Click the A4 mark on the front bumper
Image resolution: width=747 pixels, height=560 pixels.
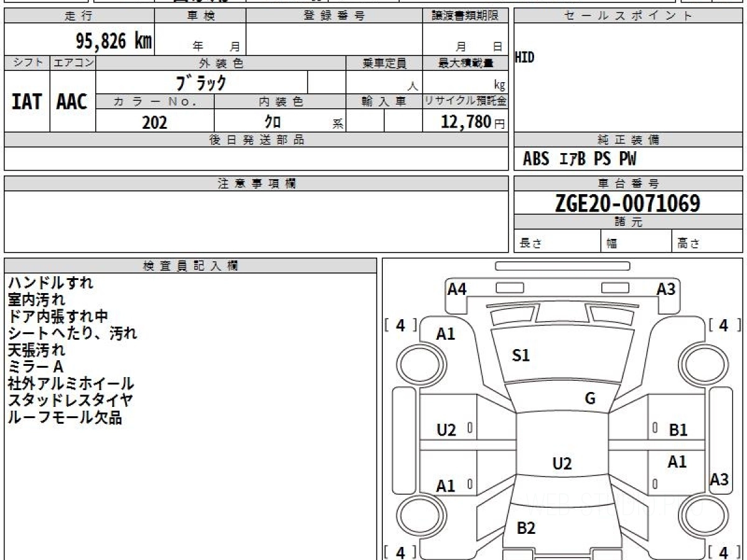(x=457, y=289)
